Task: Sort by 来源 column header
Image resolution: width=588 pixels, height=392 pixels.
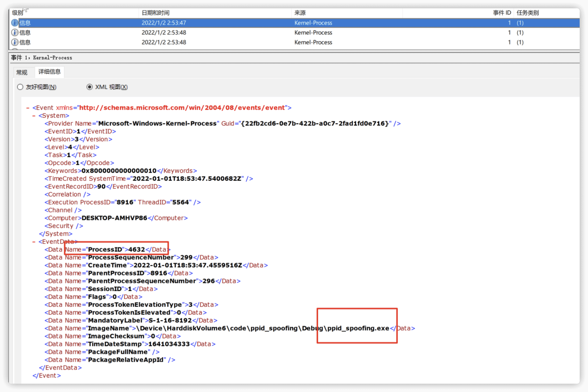Action: [x=300, y=13]
